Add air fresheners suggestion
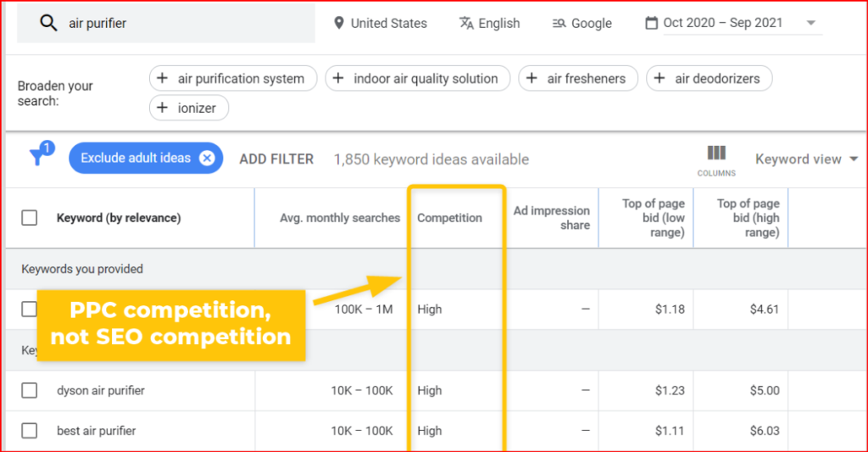Screen dimensions: 868x452 tap(578, 78)
